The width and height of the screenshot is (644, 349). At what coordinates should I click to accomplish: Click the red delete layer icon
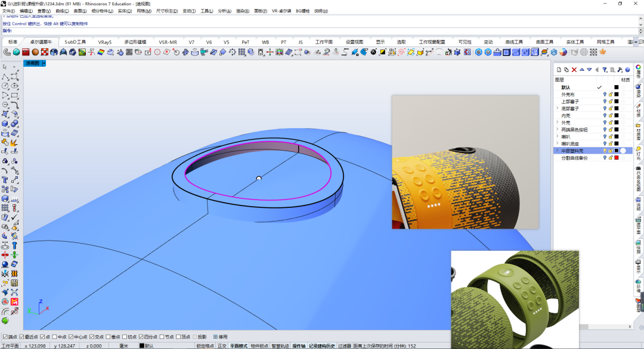pyautogui.click(x=574, y=70)
